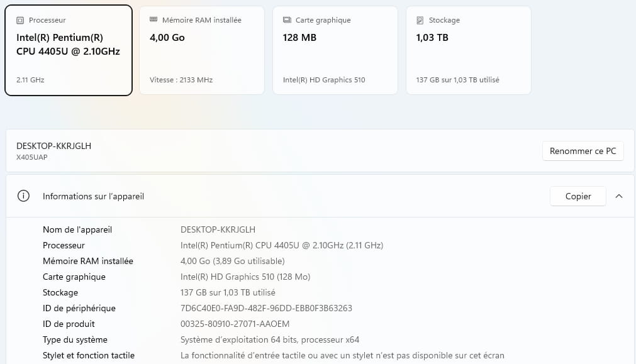
Task: Click the info circle icon
Action: 23,196
